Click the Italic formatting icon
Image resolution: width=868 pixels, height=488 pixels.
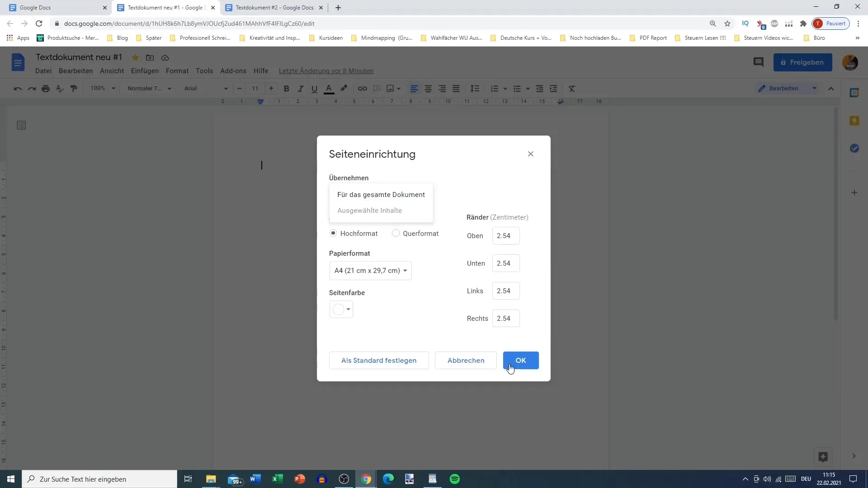click(300, 88)
